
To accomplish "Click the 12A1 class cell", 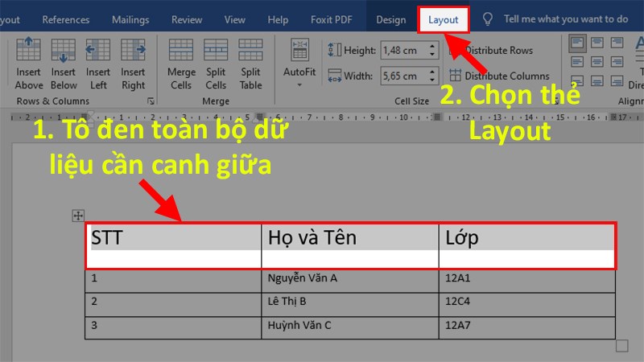I will pyautogui.click(x=527, y=281).
